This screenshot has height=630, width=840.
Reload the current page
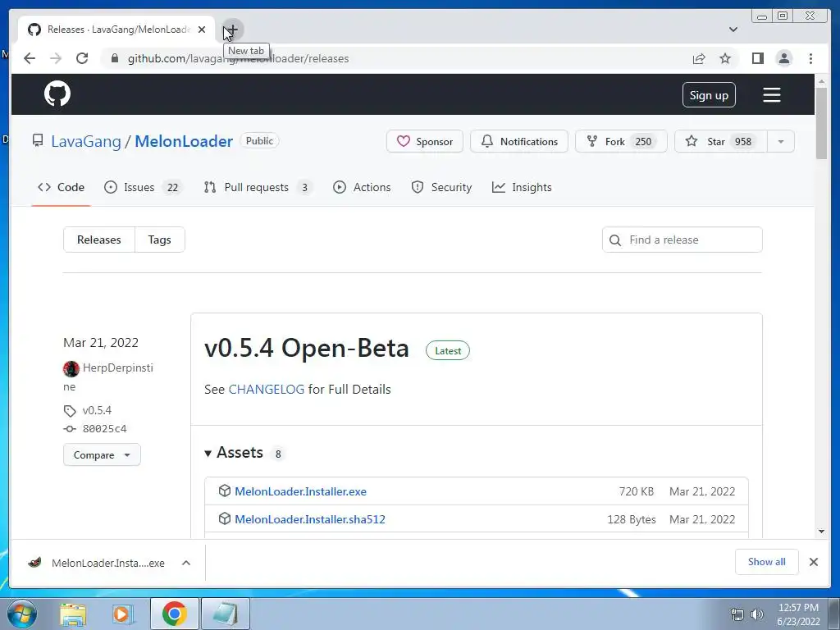(82, 58)
